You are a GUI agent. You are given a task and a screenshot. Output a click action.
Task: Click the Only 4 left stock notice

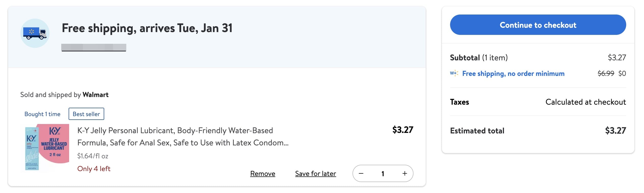[x=94, y=169]
